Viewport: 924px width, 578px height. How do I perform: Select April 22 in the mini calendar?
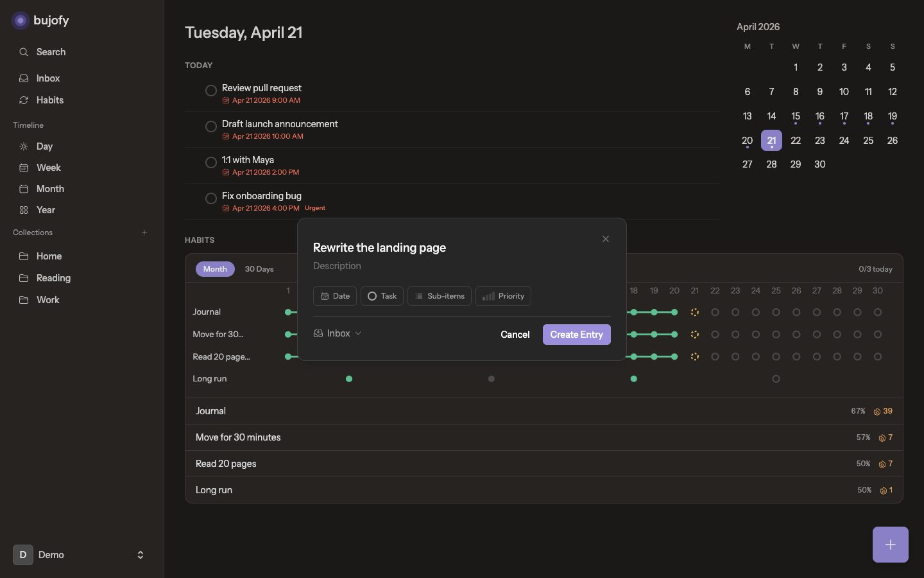[796, 140]
